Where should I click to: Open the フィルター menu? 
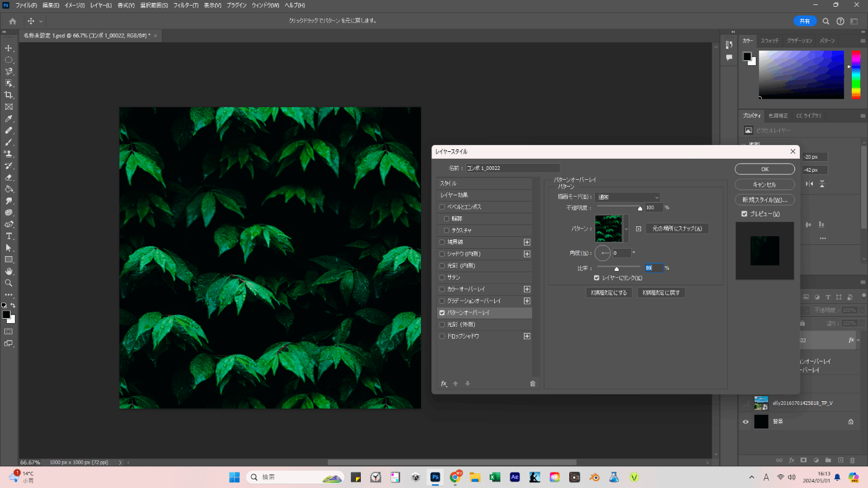coord(185,5)
